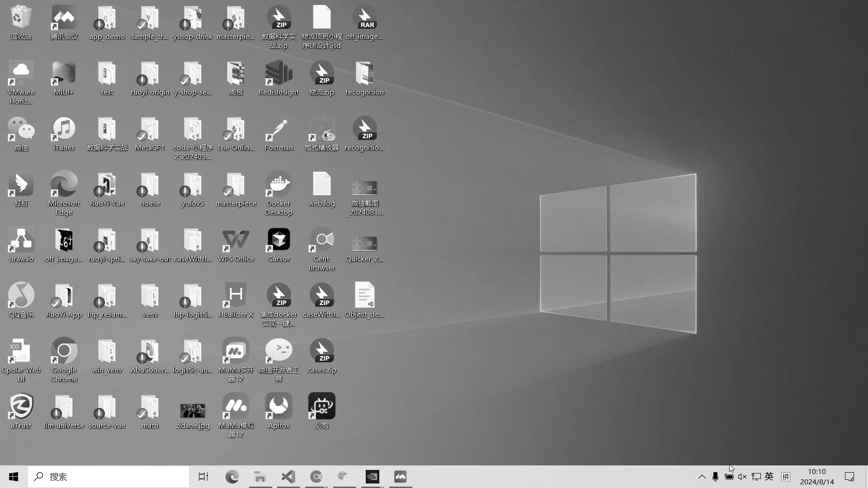Image resolution: width=868 pixels, height=488 pixels.
Task: Select the 集成docker实现一键 zip archive
Action: [278, 305]
